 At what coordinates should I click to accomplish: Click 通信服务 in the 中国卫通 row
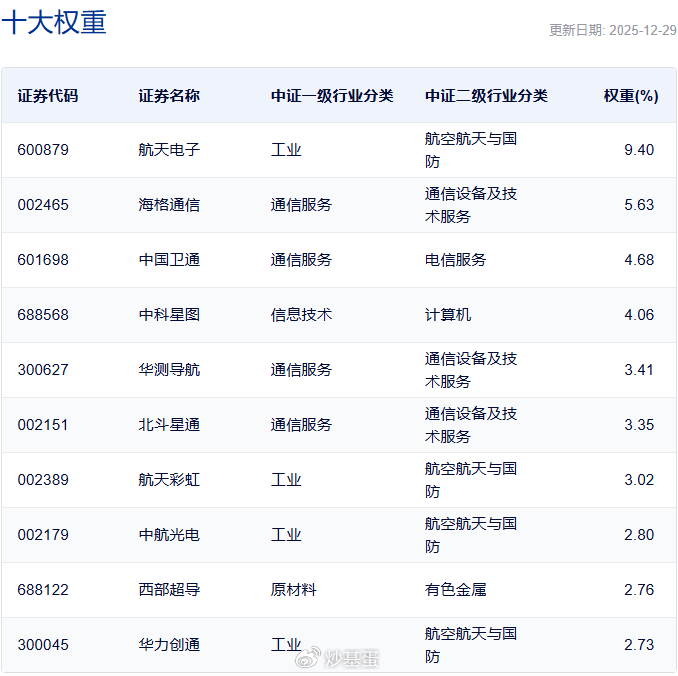(x=301, y=260)
